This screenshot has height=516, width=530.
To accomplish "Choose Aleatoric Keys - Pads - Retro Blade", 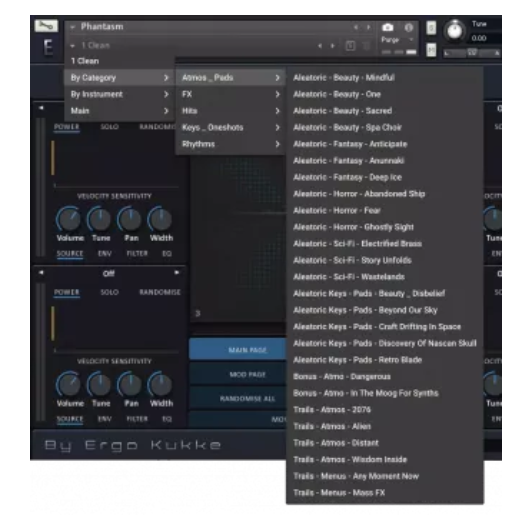I will pos(385,360).
